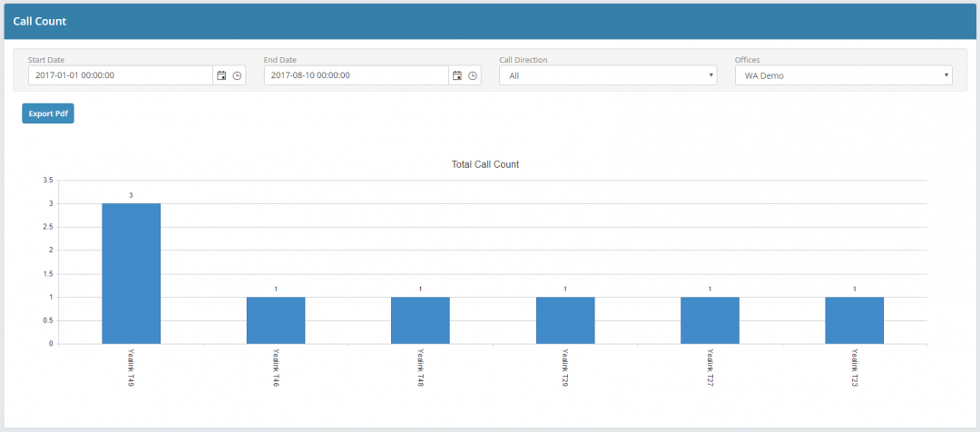Click the value label 3 above the bar

pyautogui.click(x=131, y=195)
